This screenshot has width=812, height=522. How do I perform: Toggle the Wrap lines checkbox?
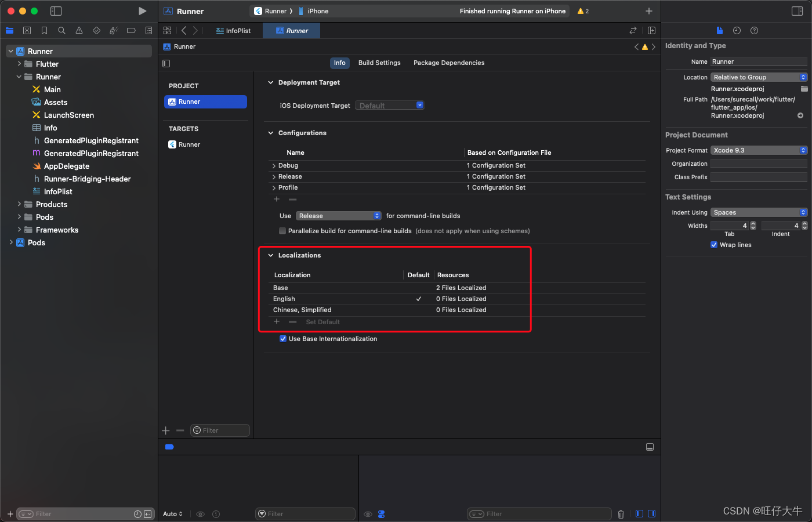point(714,245)
